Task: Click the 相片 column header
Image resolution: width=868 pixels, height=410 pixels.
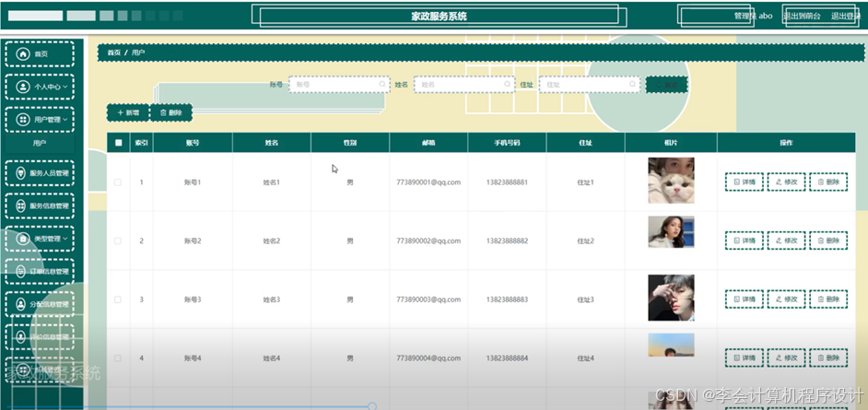Action: pyautogui.click(x=671, y=143)
